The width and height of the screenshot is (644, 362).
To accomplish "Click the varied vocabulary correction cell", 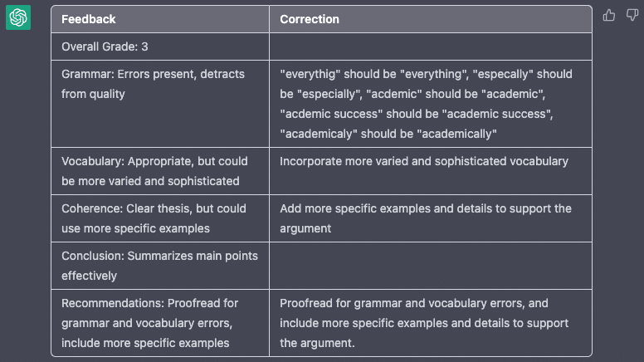I will click(424, 161).
